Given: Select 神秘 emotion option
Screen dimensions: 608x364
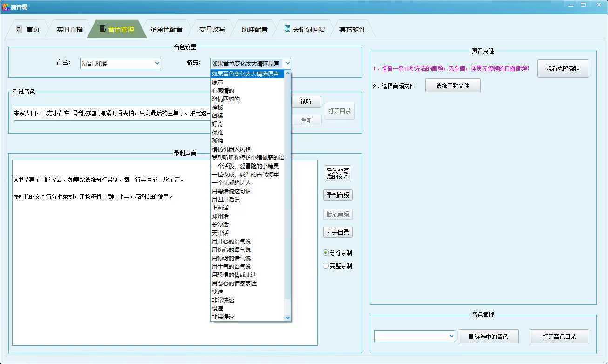Looking at the screenshot, I should 248,108.
